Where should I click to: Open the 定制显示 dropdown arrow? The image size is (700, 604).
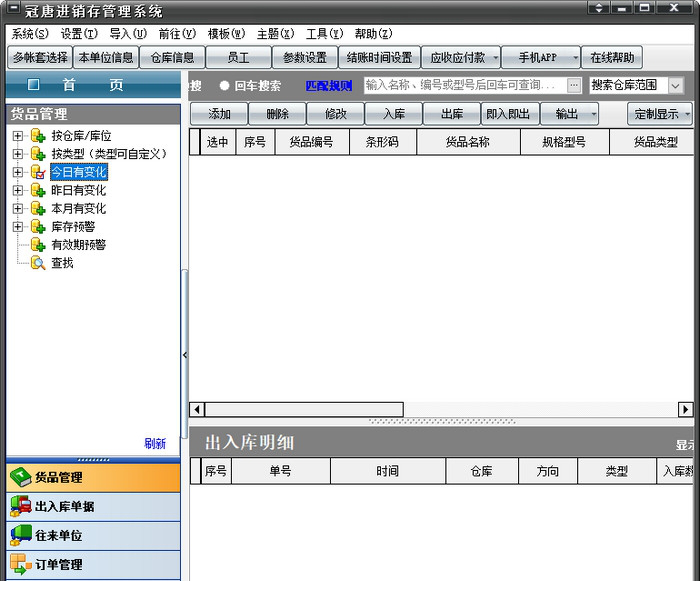coord(688,114)
